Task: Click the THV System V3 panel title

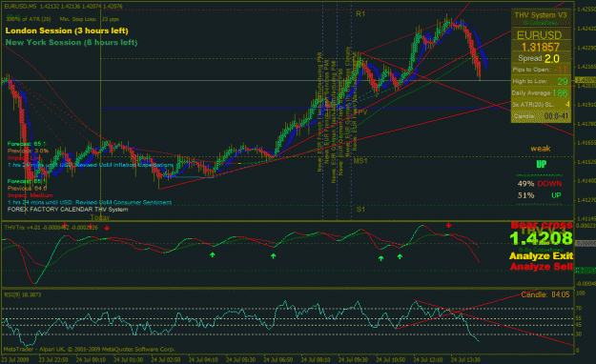Action: [541, 15]
